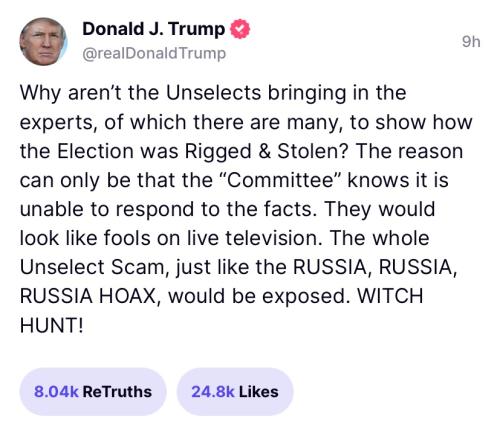Viewport: 500px width, 437px height.
Task: Click the quoted "Committee" word in post
Action: tap(280, 180)
